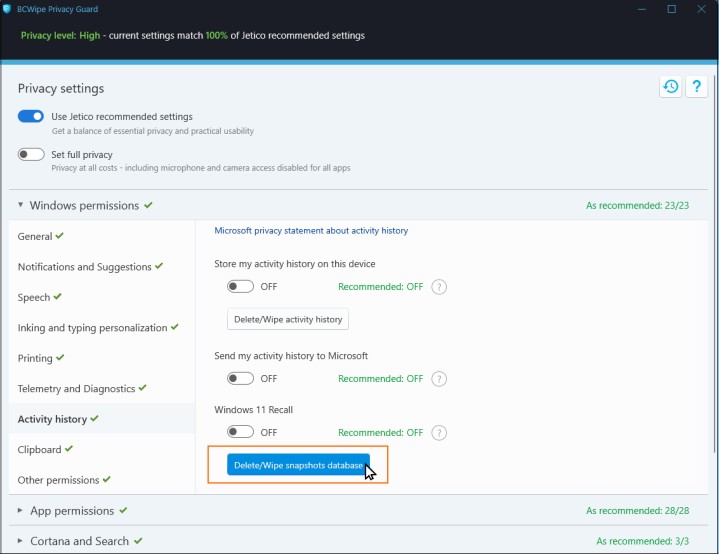The width and height of the screenshot is (719, 554).
Task: Click help icon beside Send activity history
Action: point(439,379)
